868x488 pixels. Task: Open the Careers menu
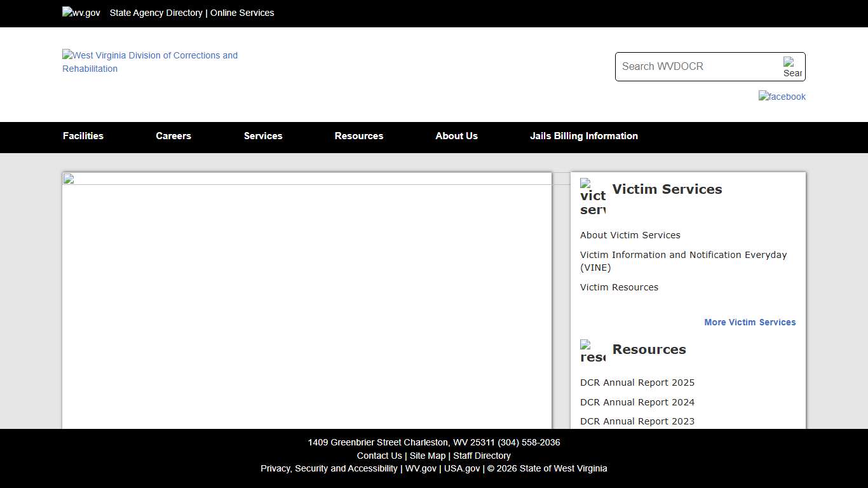click(x=173, y=136)
